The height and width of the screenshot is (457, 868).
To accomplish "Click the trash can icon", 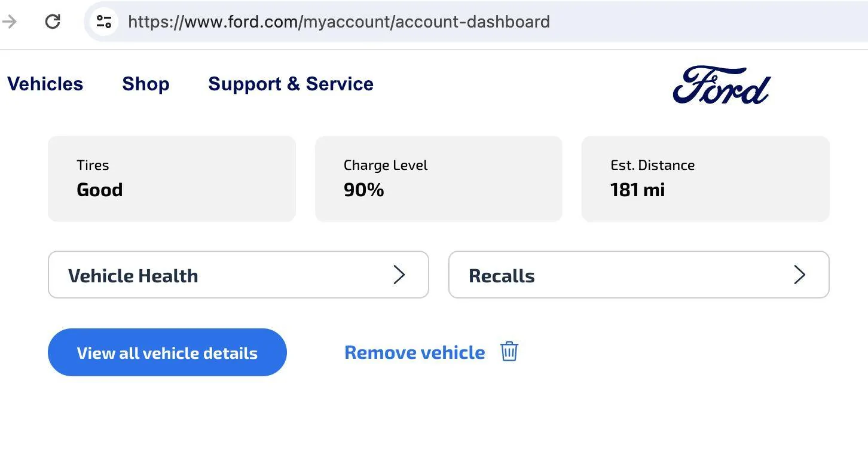I will pyautogui.click(x=509, y=352).
